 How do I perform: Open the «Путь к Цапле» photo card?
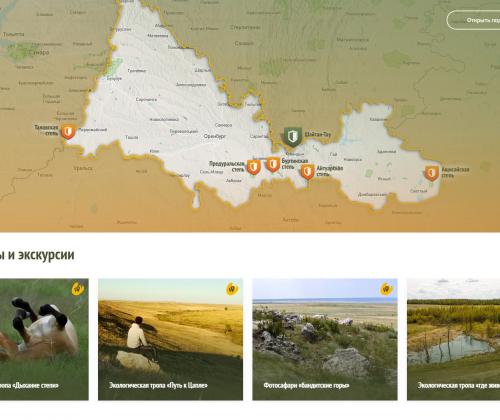tap(170, 339)
